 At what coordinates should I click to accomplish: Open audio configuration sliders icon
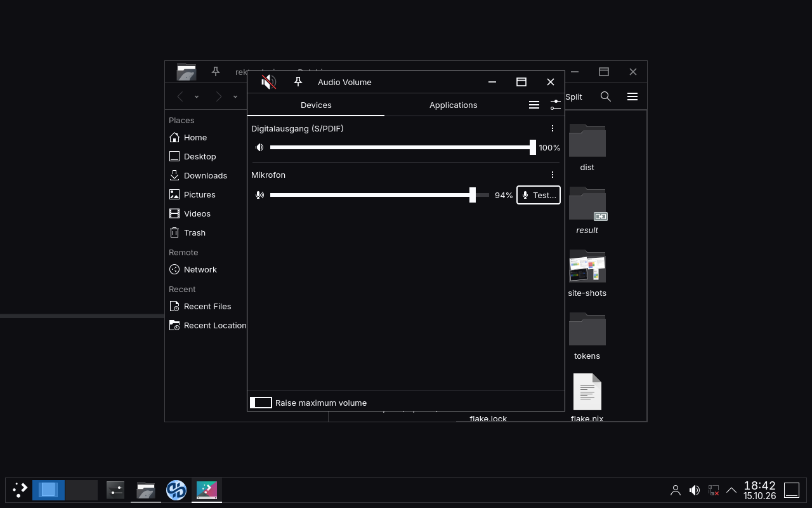(x=556, y=105)
